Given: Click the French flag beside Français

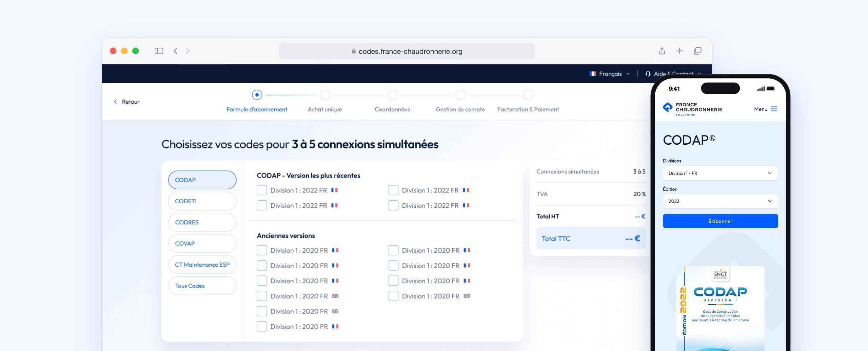Looking at the screenshot, I should 593,74.
